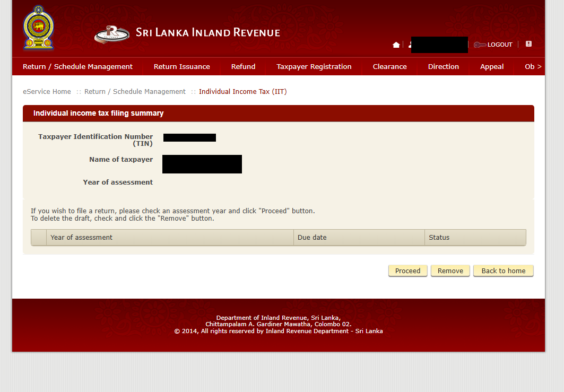Click the Proceed button
The width and height of the screenshot is (564, 392).
(407, 271)
